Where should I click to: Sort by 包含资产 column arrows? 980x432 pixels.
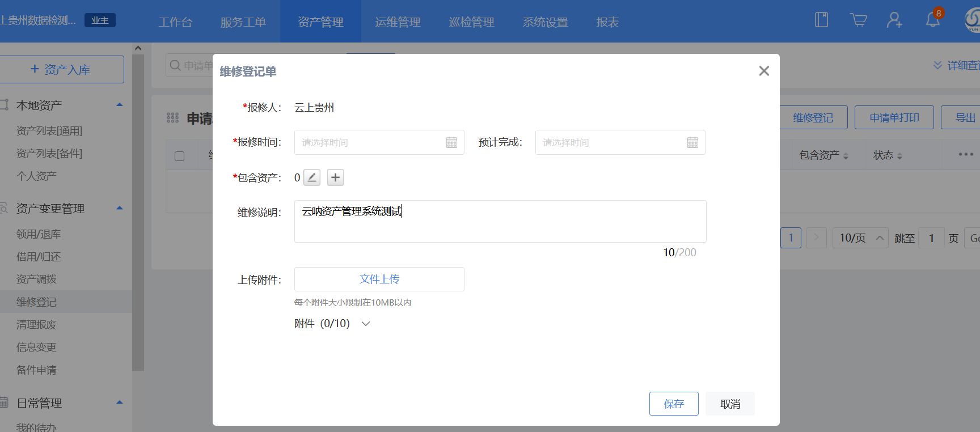846,156
